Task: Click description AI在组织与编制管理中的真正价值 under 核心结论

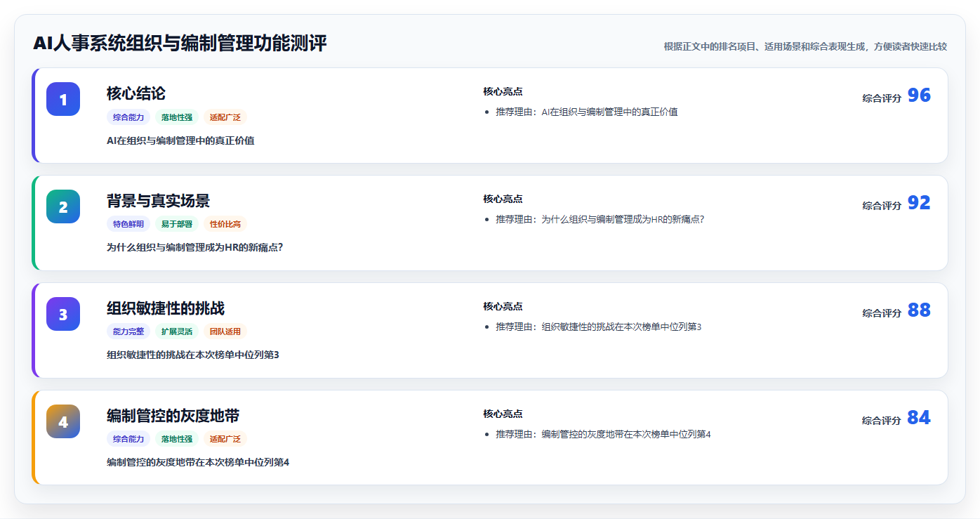Action: pos(180,140)
